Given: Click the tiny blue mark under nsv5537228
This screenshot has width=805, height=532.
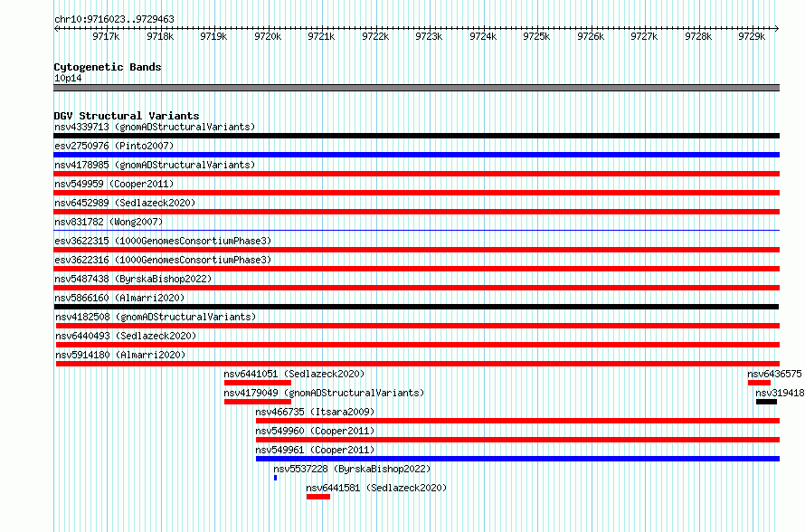Looking at the screenshot, I should pyautogui.click(x=276, y=478).
